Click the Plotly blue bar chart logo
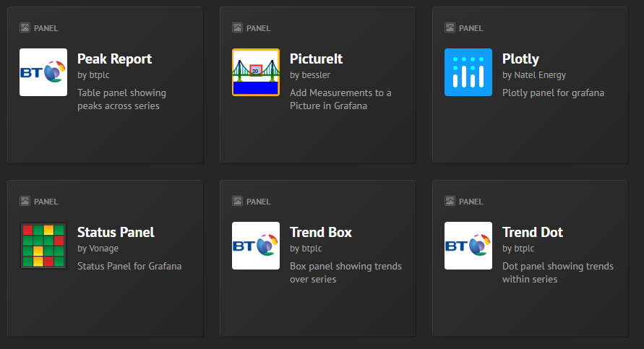 tap(468, 72)
